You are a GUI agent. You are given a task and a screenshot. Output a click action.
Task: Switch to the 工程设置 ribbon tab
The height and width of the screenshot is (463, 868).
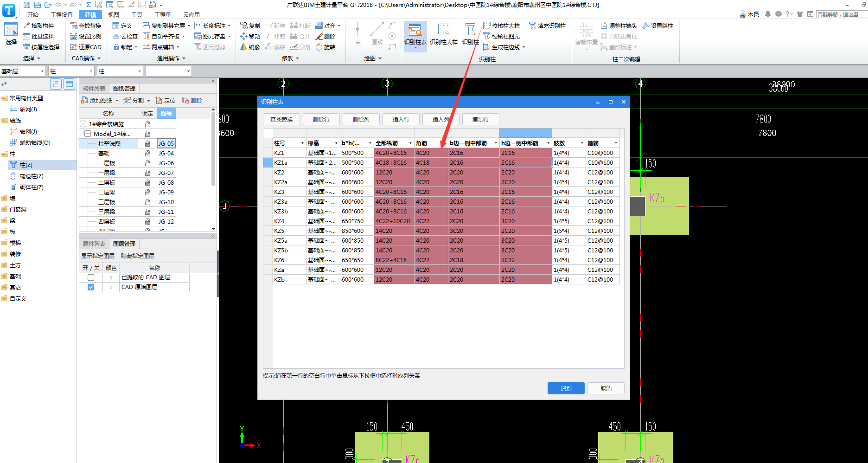62,15
